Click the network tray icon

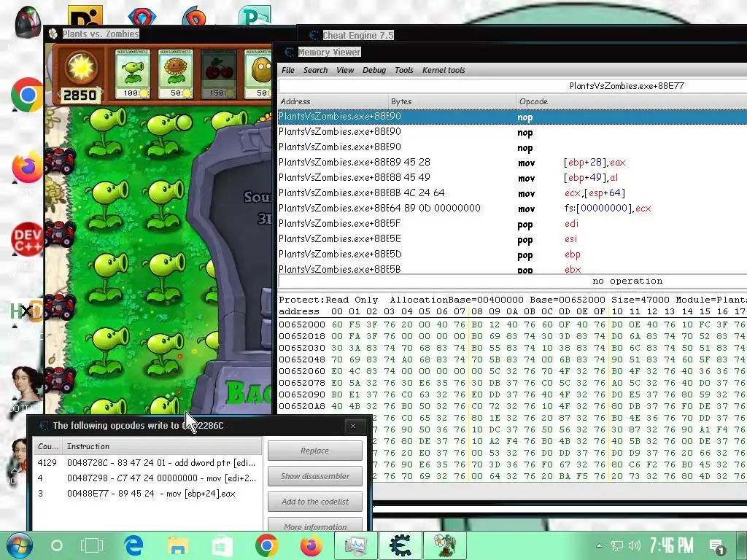pyautogui.click(x=617, y=545)
